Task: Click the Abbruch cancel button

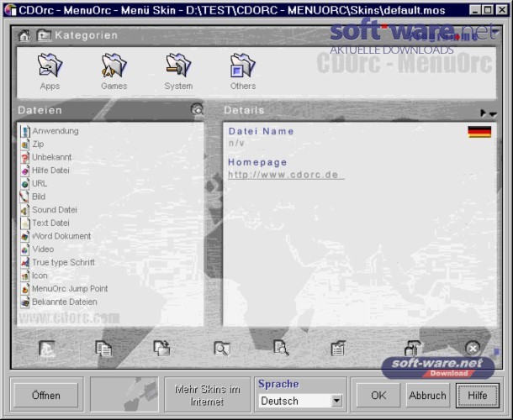Action: tap(427, 395)
